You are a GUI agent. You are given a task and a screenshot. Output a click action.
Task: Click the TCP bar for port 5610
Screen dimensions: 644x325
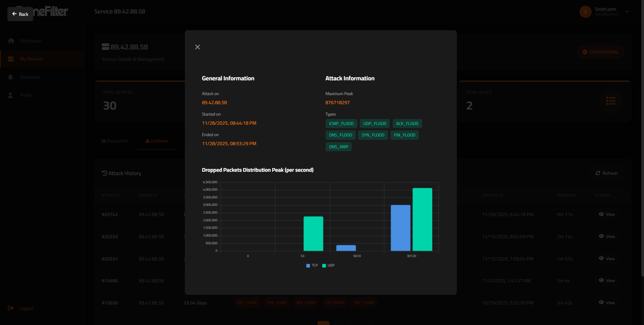click(346, 248)
